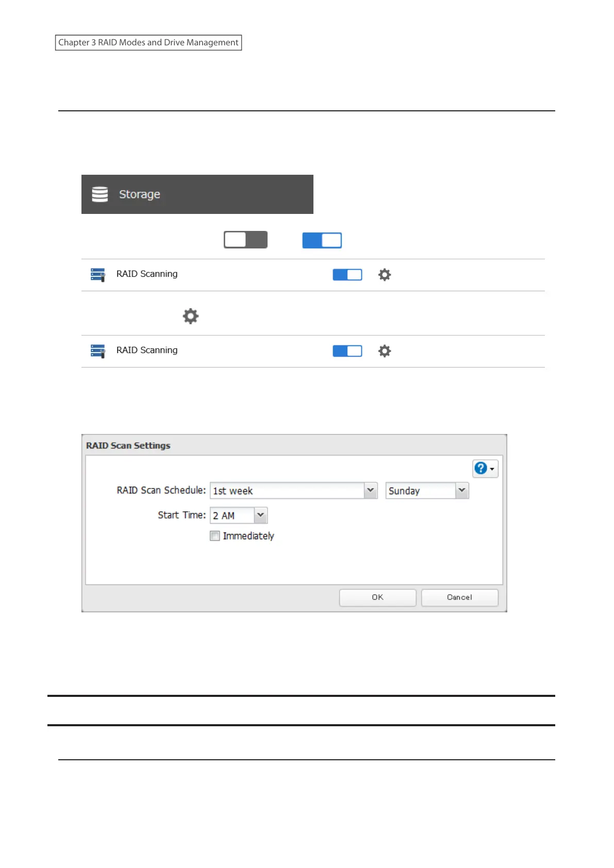
Task: Expand the 1st week schedule dropdown
Action: [x=371, y=490]
